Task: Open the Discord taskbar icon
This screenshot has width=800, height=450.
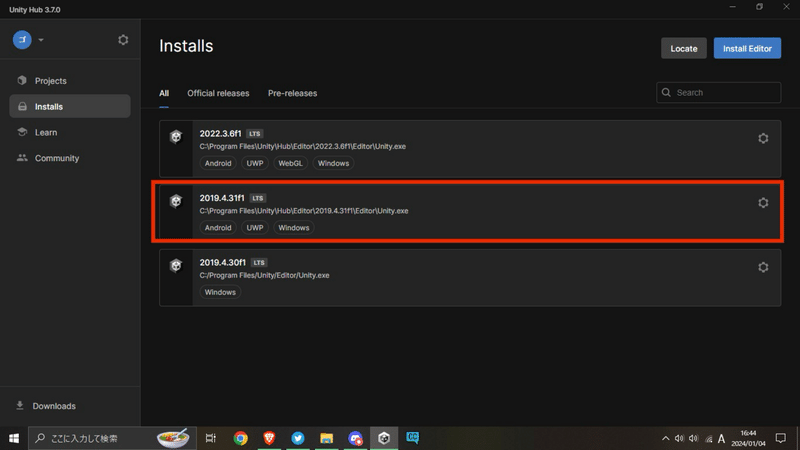Action: [355, 438]
